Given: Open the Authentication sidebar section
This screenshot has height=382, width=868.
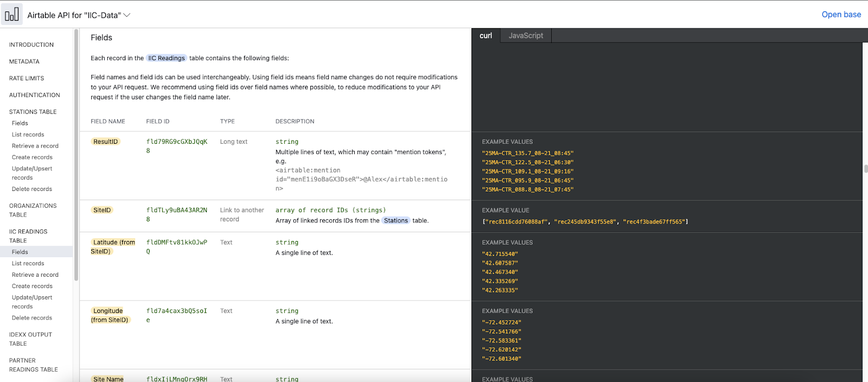Looking at the screenshot, I should click(x=35, y=95).
